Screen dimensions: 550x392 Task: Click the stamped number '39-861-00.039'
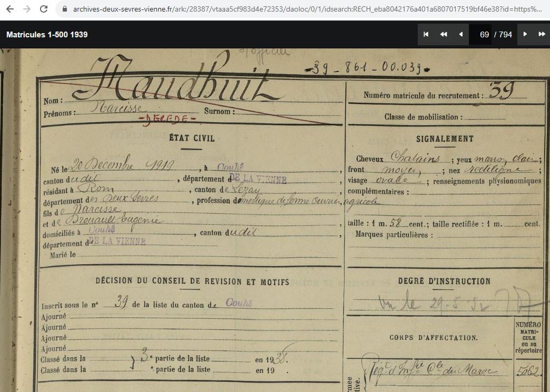click(367, 67)
